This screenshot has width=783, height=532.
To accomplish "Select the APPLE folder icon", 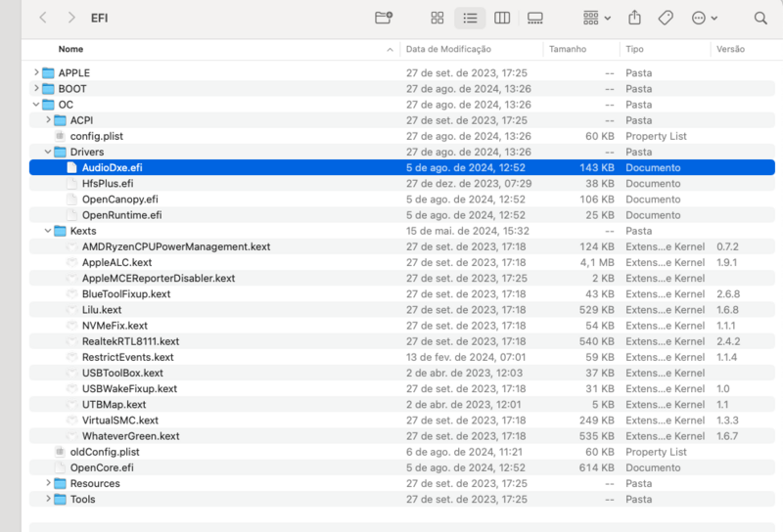I will click(x=48, y=73).
